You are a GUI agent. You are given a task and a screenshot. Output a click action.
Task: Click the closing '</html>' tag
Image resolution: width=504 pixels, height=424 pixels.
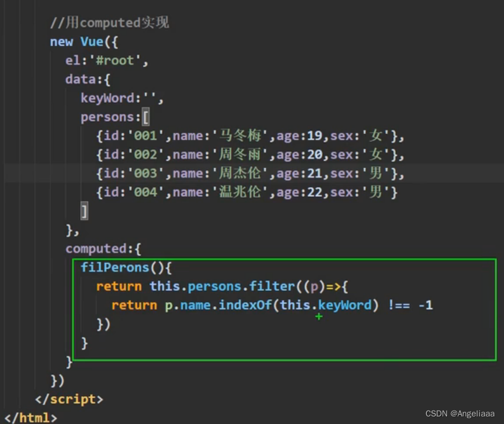tap(31, 418)
